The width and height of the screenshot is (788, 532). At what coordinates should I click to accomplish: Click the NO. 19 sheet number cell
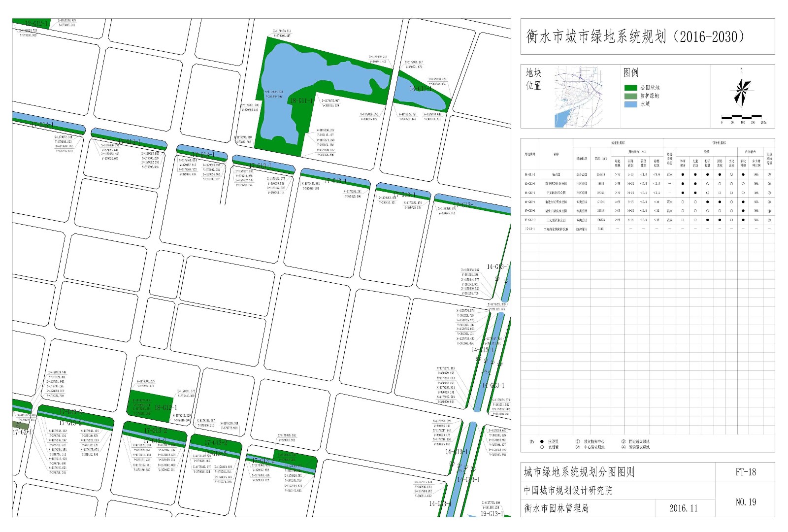coord(745,502)
